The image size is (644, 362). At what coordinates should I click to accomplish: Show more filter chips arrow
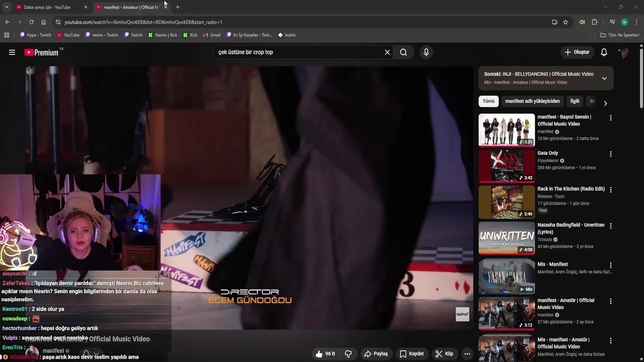605,103
